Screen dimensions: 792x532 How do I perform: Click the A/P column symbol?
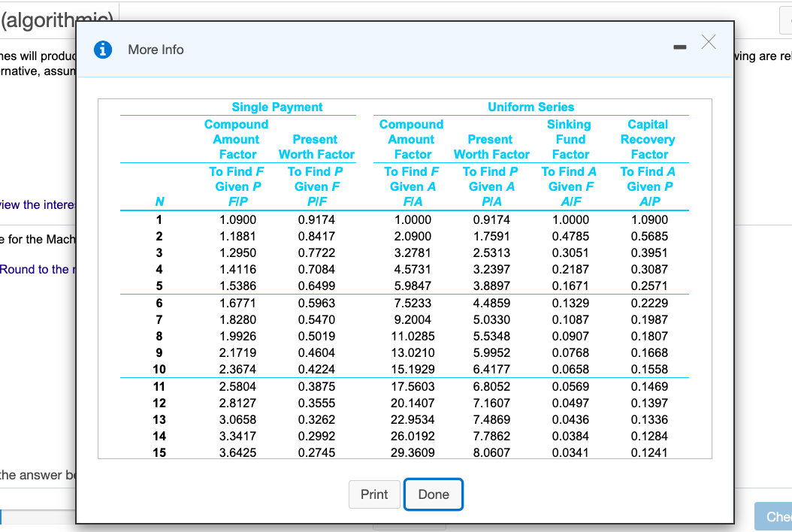[x=649, y=201]
